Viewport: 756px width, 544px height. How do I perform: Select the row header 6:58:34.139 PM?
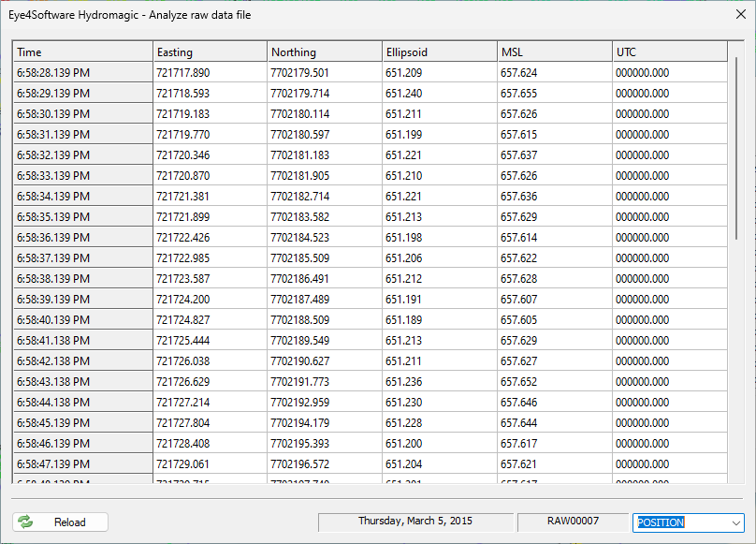83,196
